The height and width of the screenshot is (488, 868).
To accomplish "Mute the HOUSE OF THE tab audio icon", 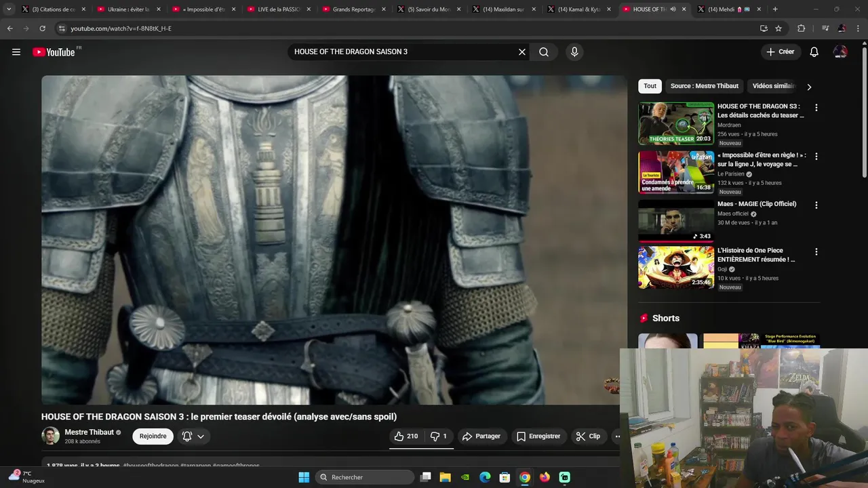I will [673, 9].
